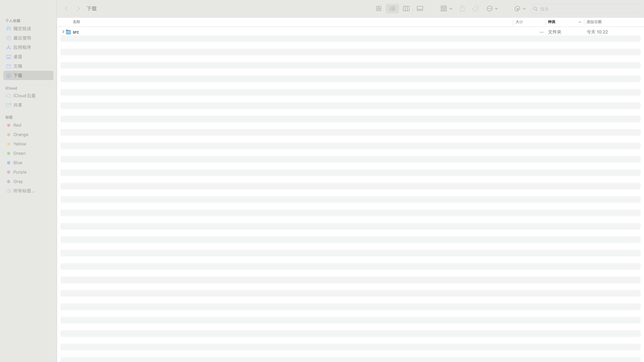Toggle sort direction arrow in 种类 column
The height and width of the screenshot is (362, 644).
(579, 22)
